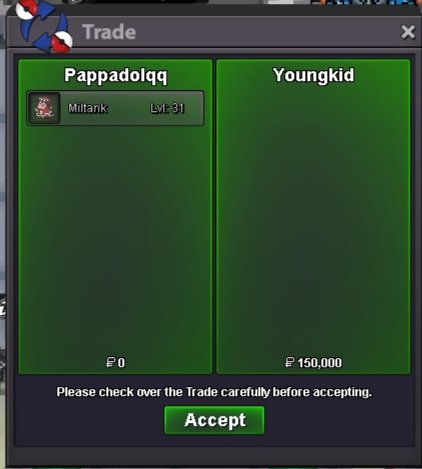
Task: Accept the trade
Action: pos(214,420)
